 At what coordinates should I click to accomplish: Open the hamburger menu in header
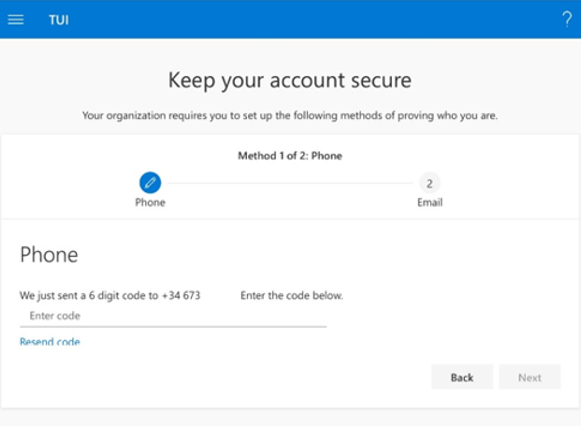click(x=16, y=20)
